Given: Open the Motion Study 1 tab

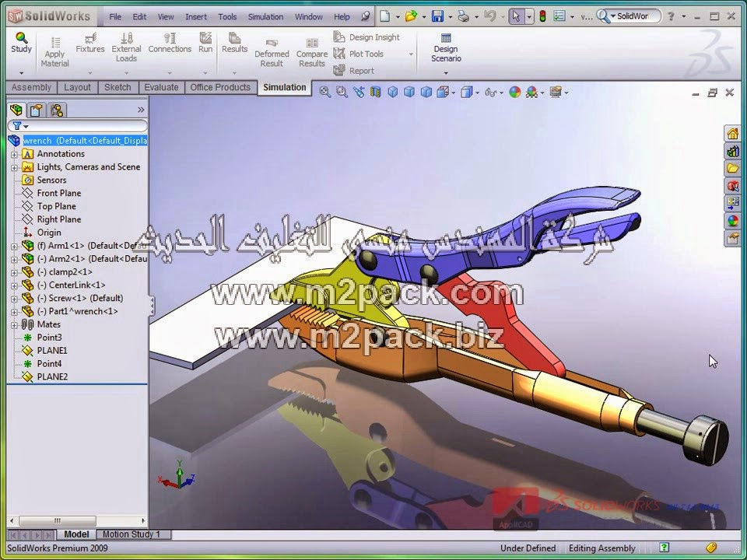Looking at the screenshot, I should click(x=132, y=534).
